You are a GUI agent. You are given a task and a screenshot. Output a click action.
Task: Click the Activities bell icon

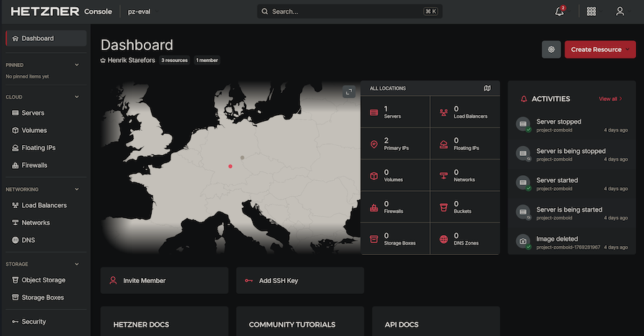pyautogui.click(x=524, y=99)
